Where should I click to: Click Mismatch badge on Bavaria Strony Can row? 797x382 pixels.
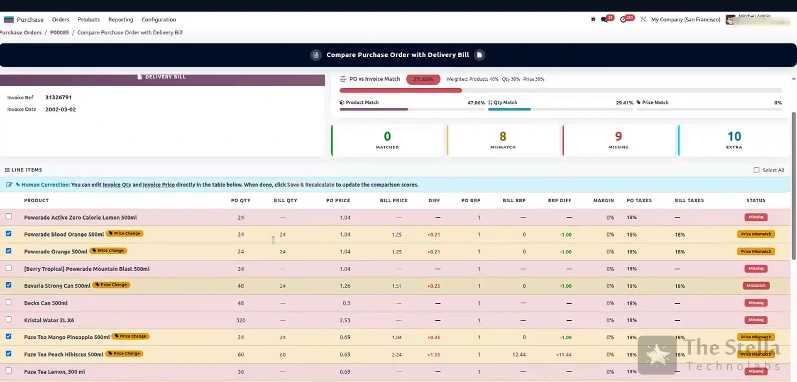(x=756, y=286)
